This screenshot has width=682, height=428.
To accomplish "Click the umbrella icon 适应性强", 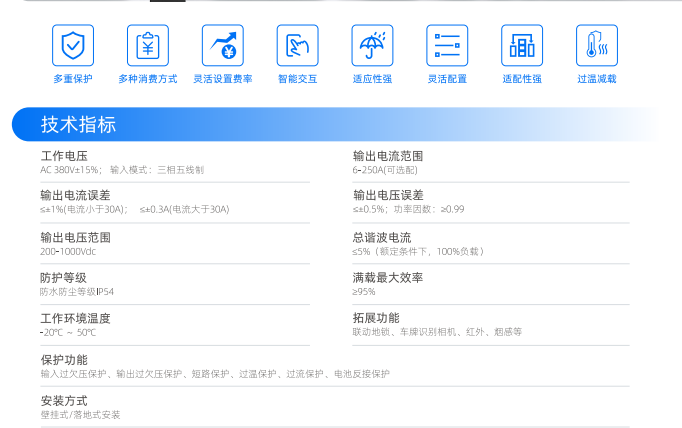I will [372, 46].
